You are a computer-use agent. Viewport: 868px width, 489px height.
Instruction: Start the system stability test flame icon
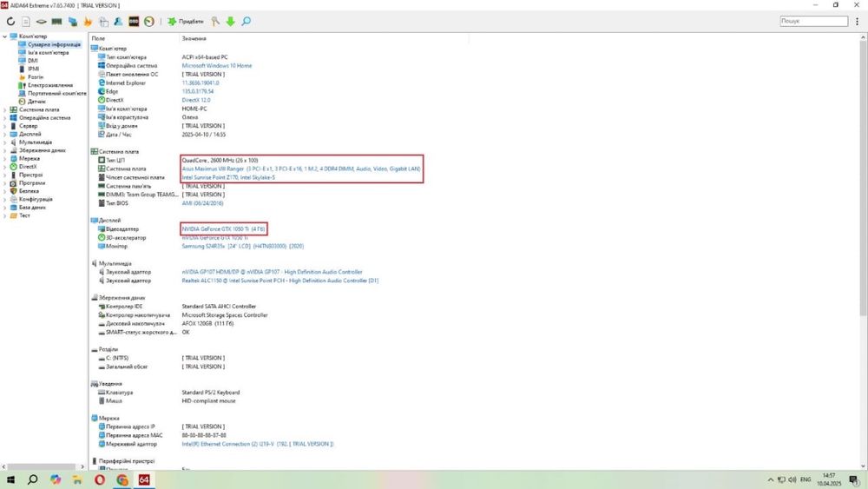88,21
